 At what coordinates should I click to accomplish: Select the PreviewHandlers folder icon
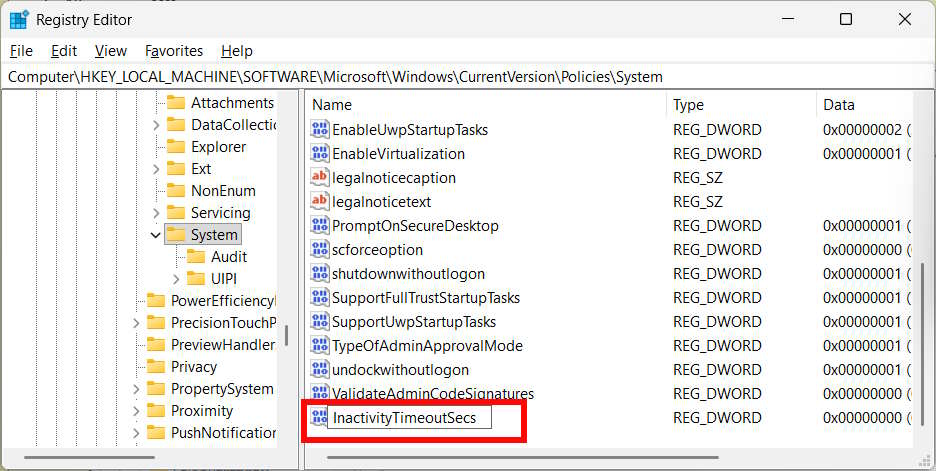point(156,345)
